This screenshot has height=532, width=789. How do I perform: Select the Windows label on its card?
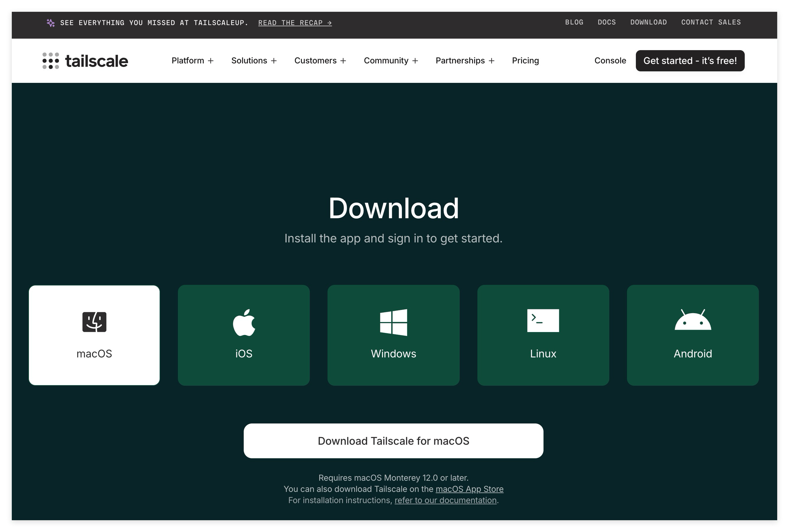coord(394,354)
